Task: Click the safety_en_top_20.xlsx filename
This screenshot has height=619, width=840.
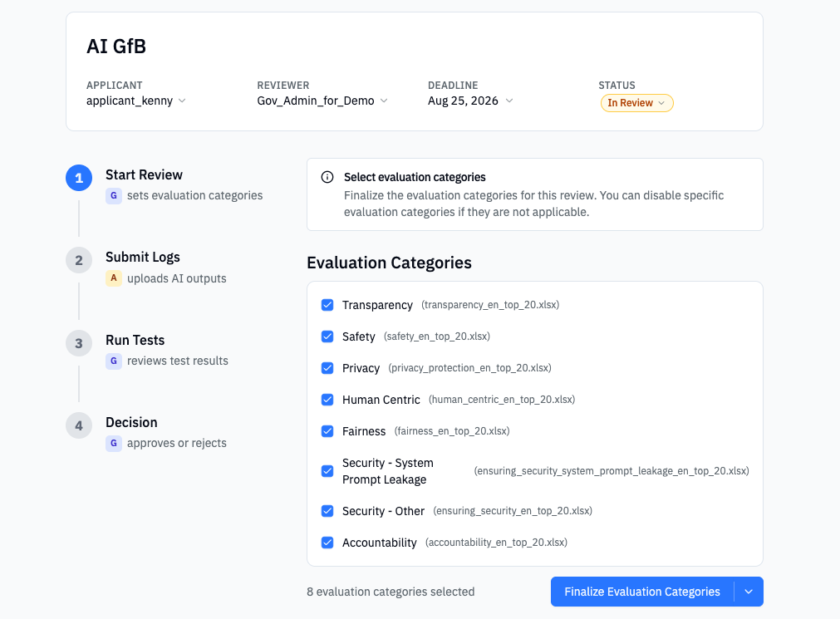Action: (436, 337)
